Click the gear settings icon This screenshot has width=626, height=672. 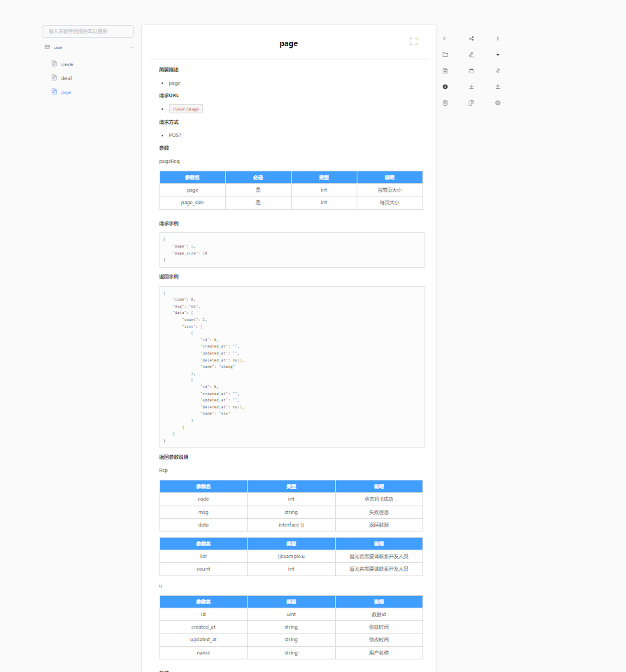(x=497, y=103)
